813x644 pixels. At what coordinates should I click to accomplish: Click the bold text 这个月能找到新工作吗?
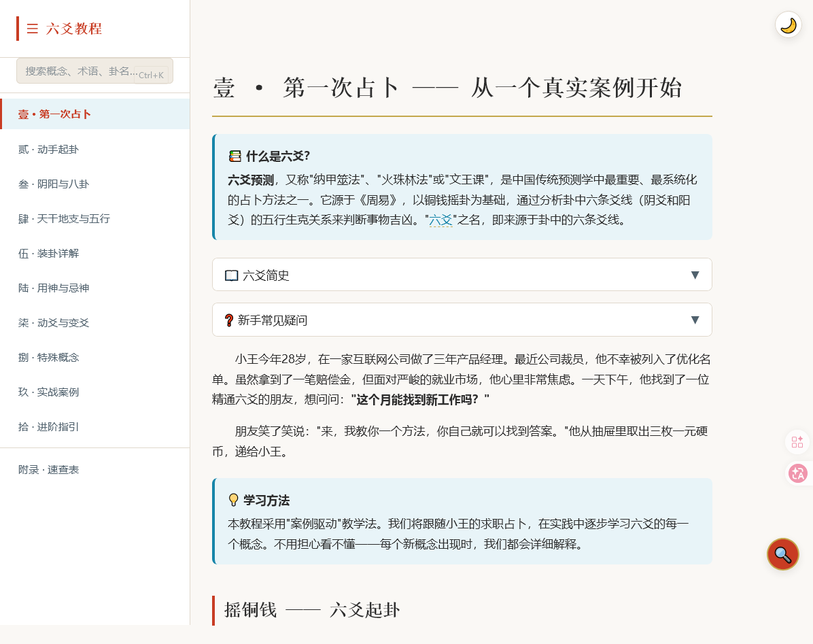(x=420, y=400)
